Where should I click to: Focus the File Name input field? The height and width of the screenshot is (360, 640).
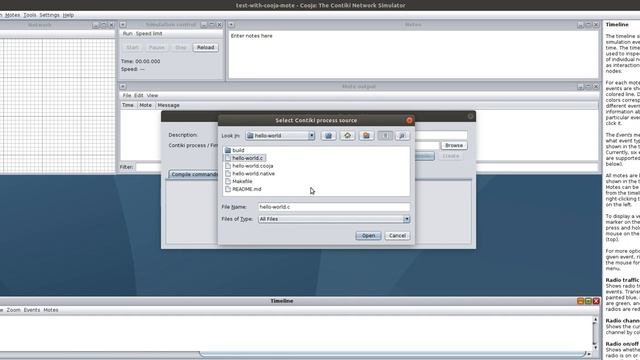[x=334, y=207]
